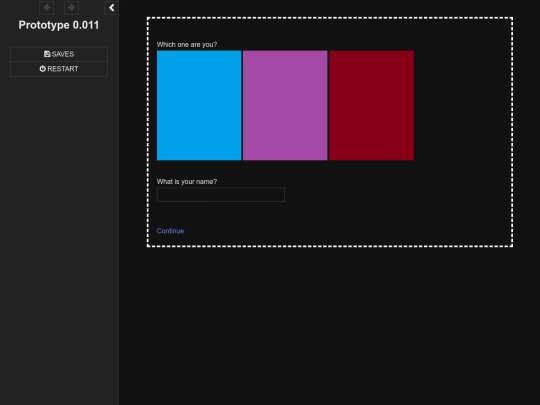The image size is (540, 405).
Task: Focus the name text field
Action: 221,195
